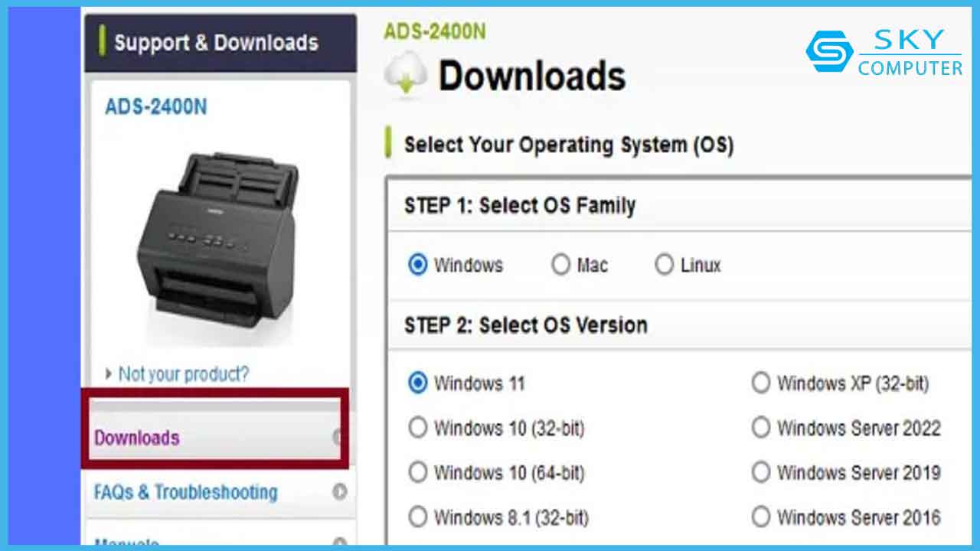Choose the Windows Server 2019 option
The height and width of the screenshot is (551, 980).
point(760,472)
